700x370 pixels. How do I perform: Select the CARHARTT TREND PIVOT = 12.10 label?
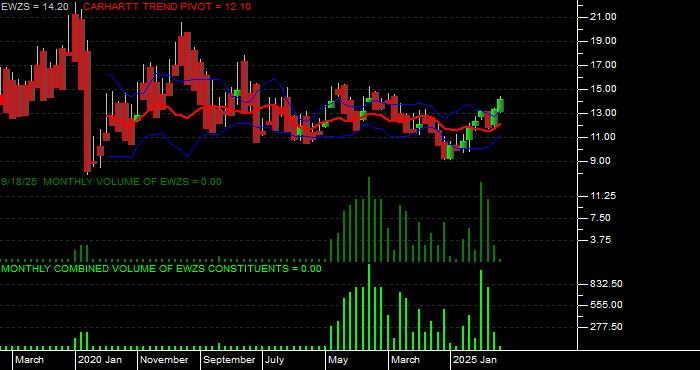click(x=167, y=6)
